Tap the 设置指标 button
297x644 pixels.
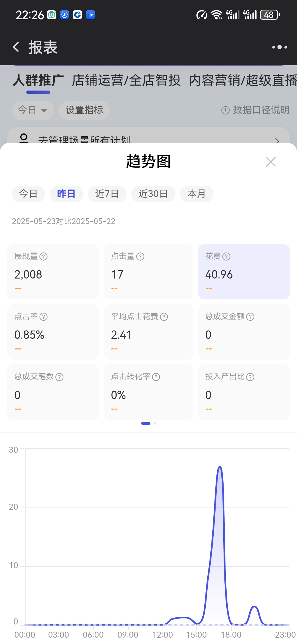coord(84,110)
